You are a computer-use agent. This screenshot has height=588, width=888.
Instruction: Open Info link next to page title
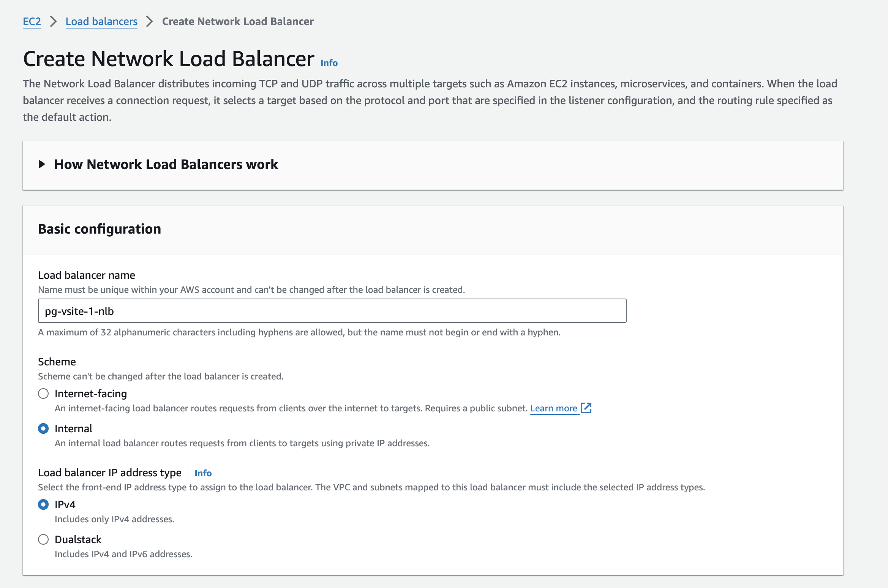(329, 63)
